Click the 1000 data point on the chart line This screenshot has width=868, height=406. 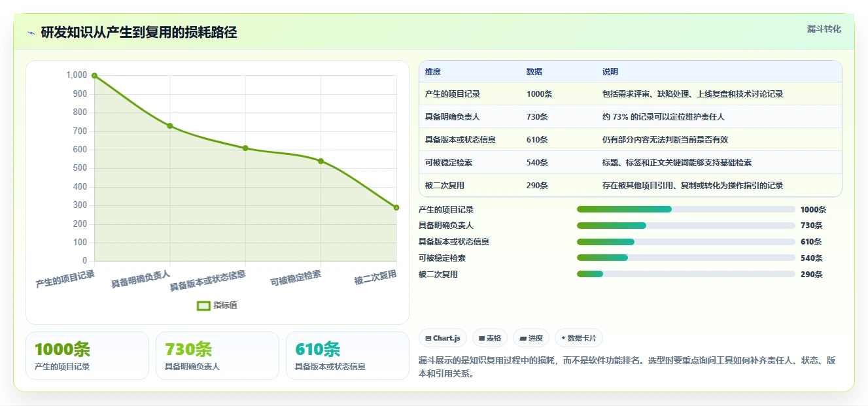[x=95, y=76]
